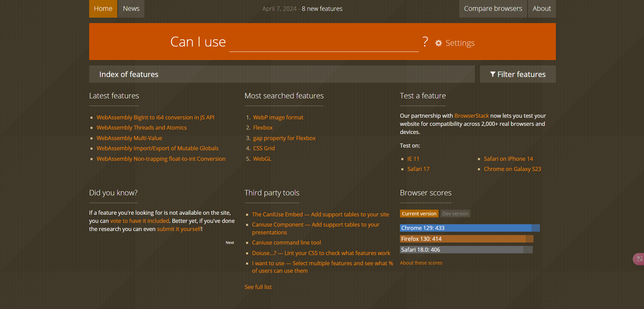Click vote to have it included link
Viewport: 644px width, 309px height.
pyautogui.click(x=140, y=221)
